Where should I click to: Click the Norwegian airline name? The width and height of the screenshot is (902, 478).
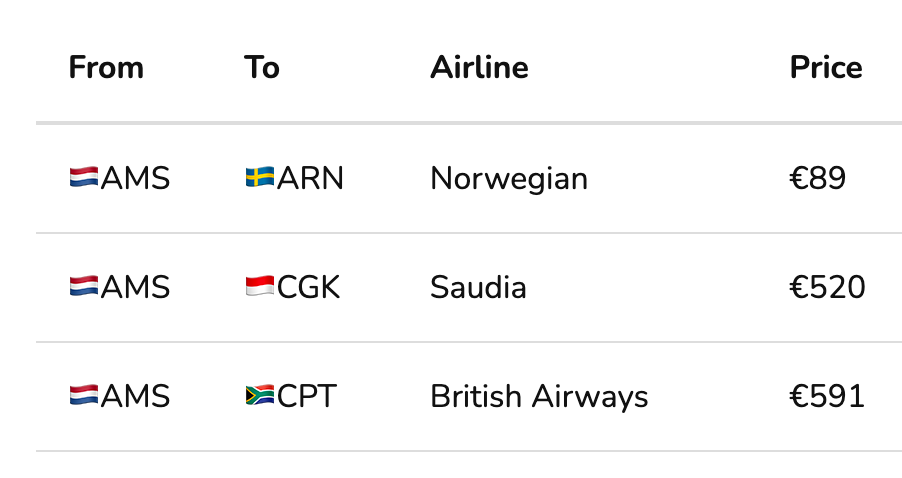[x=509, y=179]
